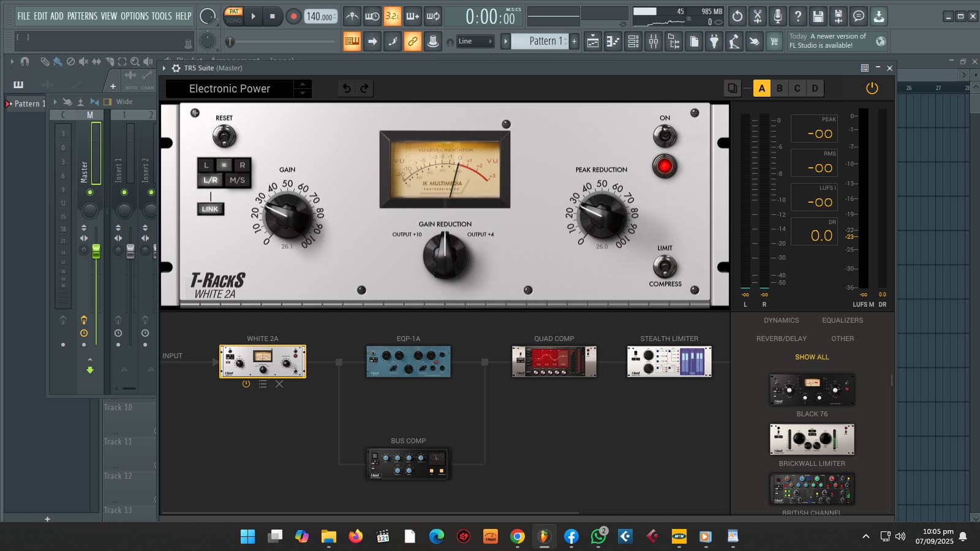980x551 pixels.
Task: Stop playback with the stop button
Action: (273, 17)
